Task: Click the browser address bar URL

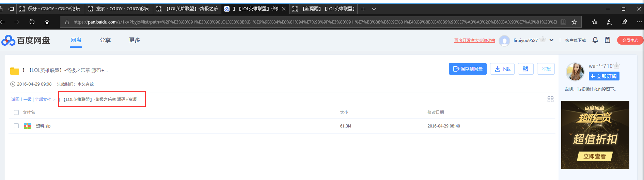Action: coord(315,22)
